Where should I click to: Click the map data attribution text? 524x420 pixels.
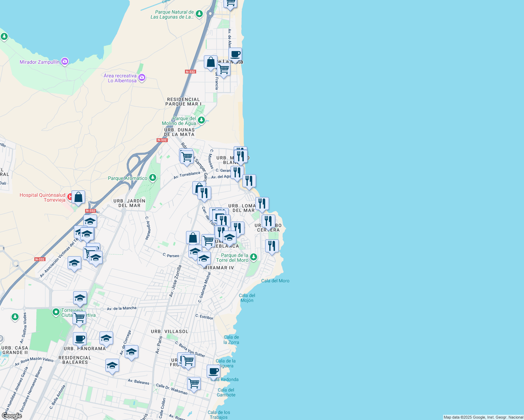point(482,417)
